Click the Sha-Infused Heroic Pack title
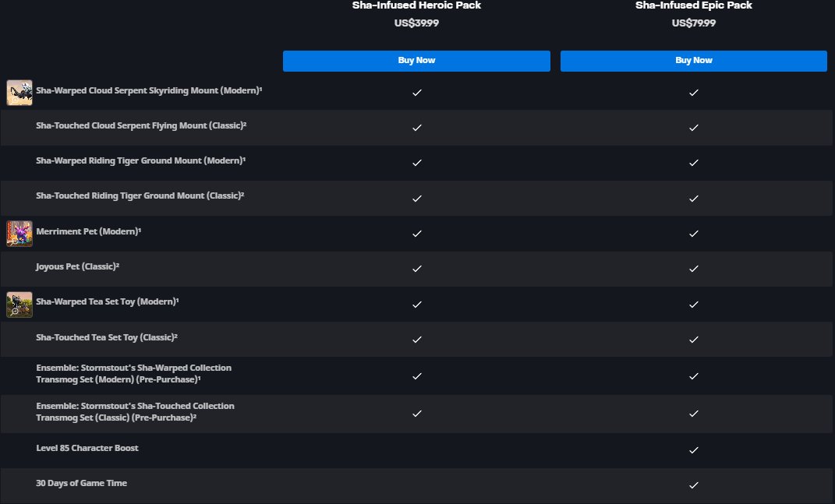This screenshot has height=504, width=835. click(416, 5)
